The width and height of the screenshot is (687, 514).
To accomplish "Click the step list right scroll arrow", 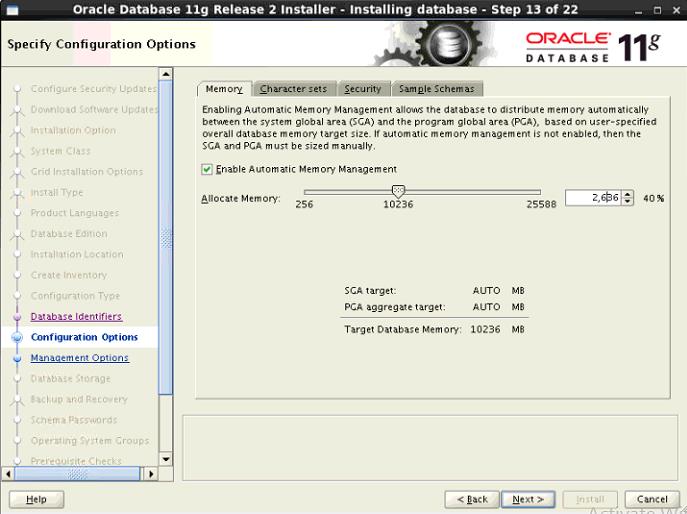I will (x=151, y=474).
